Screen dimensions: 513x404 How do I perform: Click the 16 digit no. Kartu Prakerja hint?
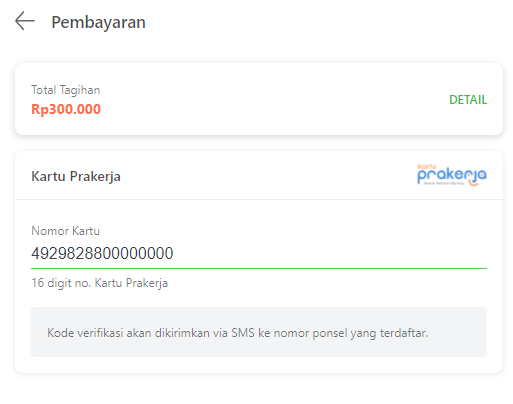99,283
